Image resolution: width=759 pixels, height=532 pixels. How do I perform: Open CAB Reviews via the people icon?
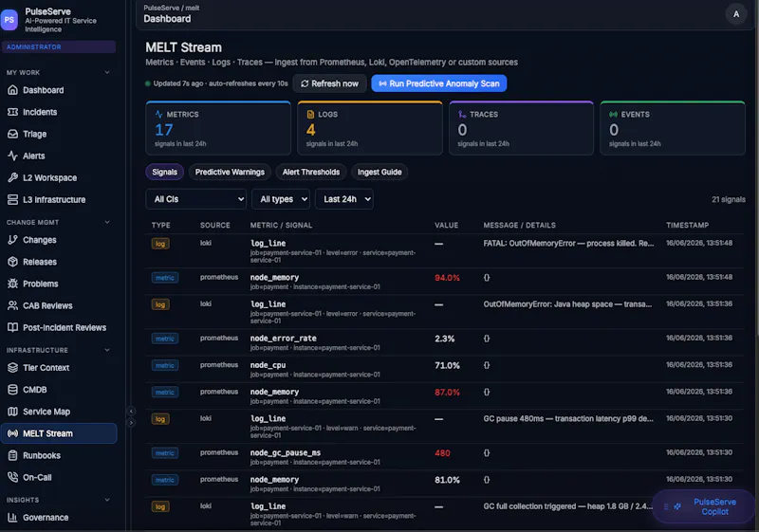(12, 305)
